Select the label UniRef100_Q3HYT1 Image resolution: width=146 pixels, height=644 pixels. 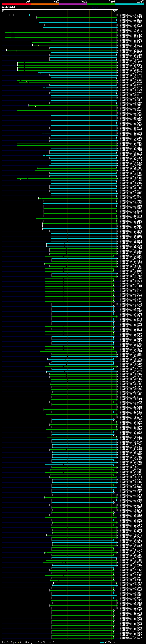[131, 631]
